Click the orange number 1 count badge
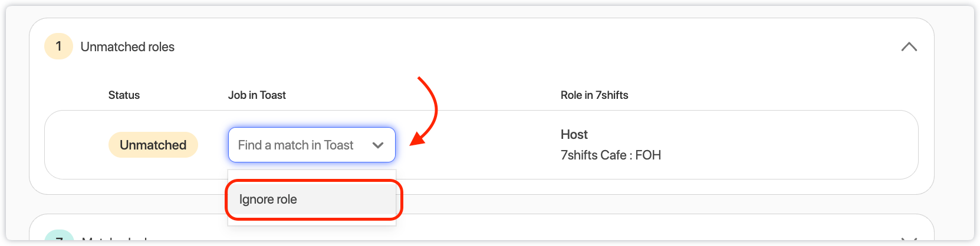980x246 pixels. (58, 46)
